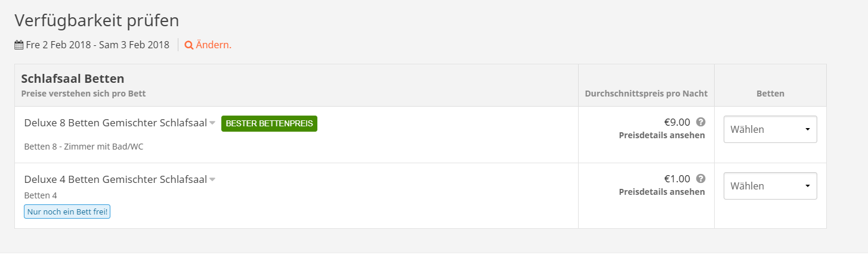Click the Durchschnittspreis pro Nacht column header

tap(646, 94)
